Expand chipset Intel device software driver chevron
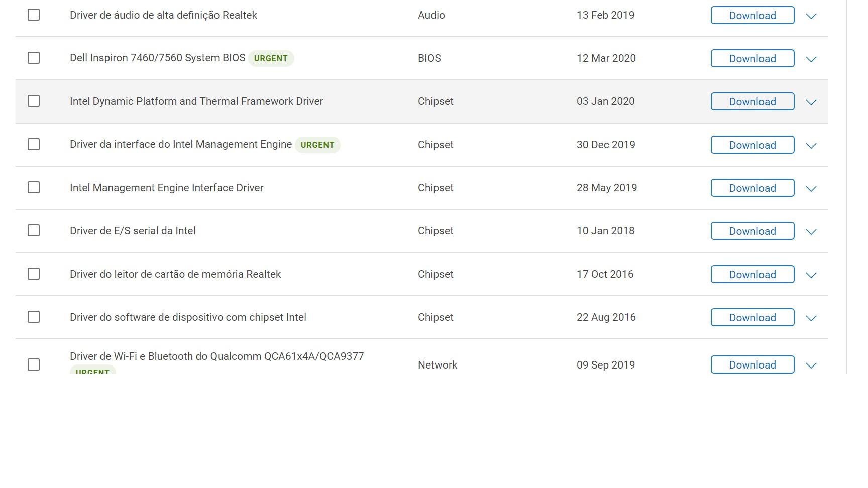Screen dimensions: 868x488 click(811, 318)
